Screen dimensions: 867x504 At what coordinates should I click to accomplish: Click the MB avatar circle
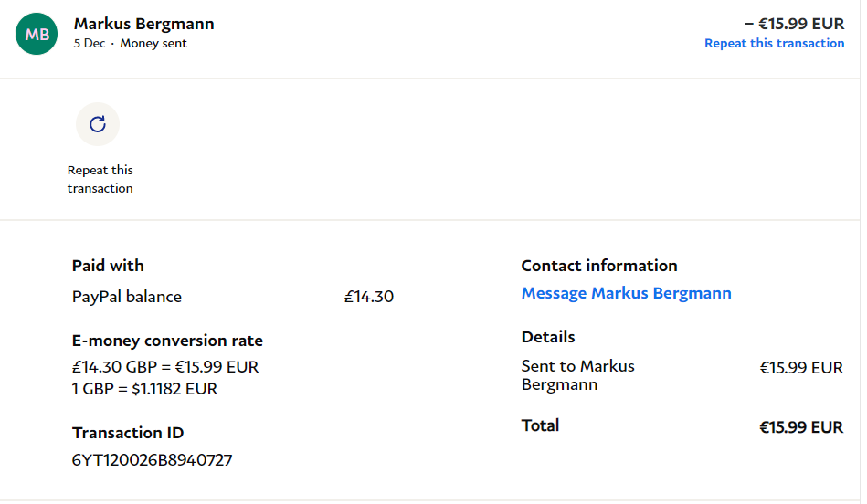(x=37, y=34)
